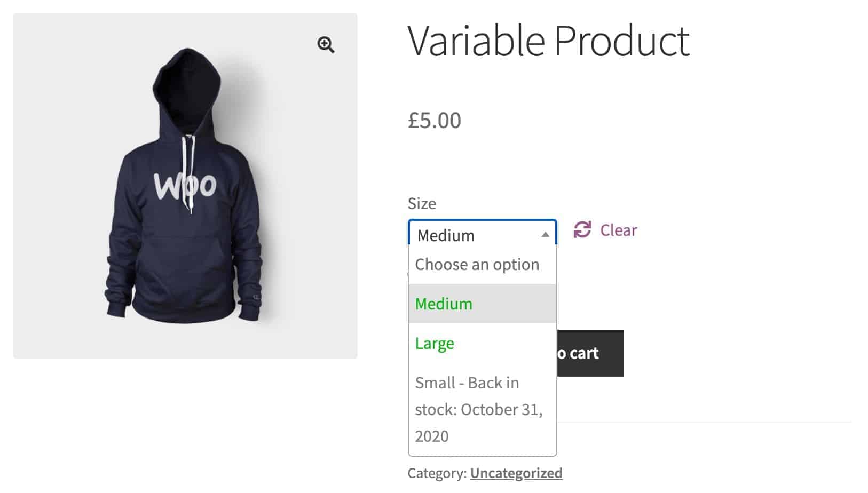The height and width of the screenshot is (493, 868).
Task: Collapse the Size dropdown using the arrow
Action: (545, 235)
